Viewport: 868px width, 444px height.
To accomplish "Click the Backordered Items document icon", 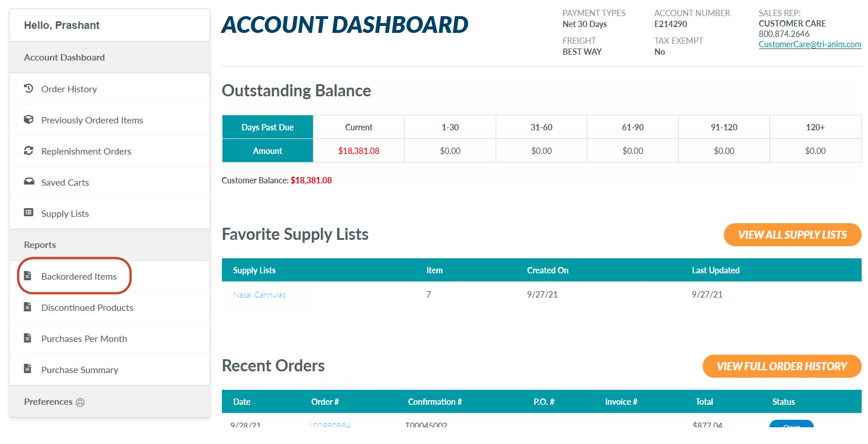I will [28, 276].
